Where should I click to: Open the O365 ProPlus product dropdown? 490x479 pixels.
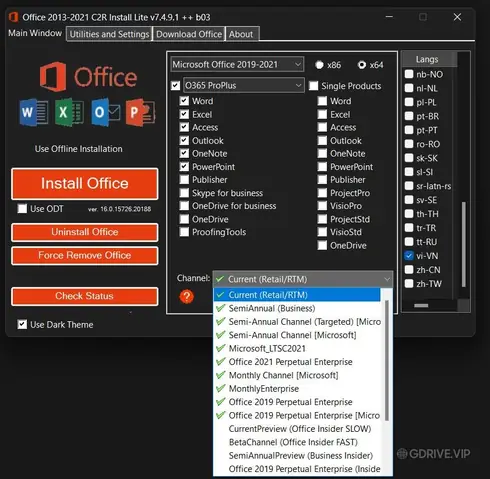(x=243, y=85)
